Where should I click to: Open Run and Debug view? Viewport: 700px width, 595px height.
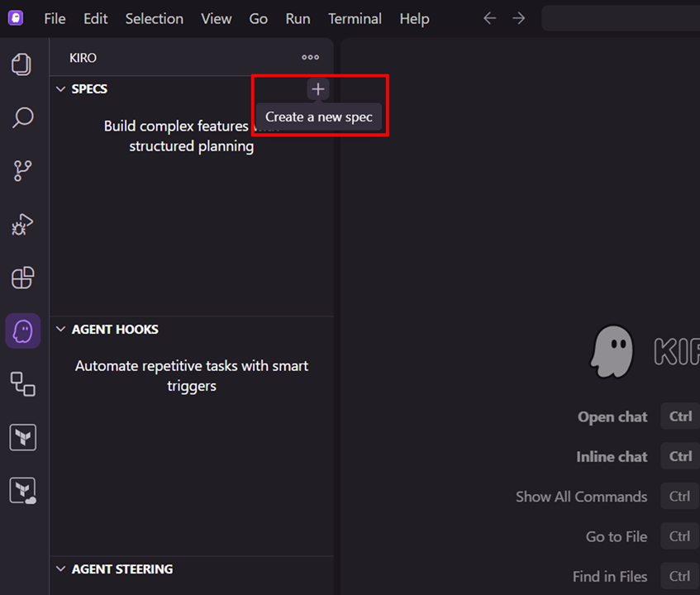[22, 224]
